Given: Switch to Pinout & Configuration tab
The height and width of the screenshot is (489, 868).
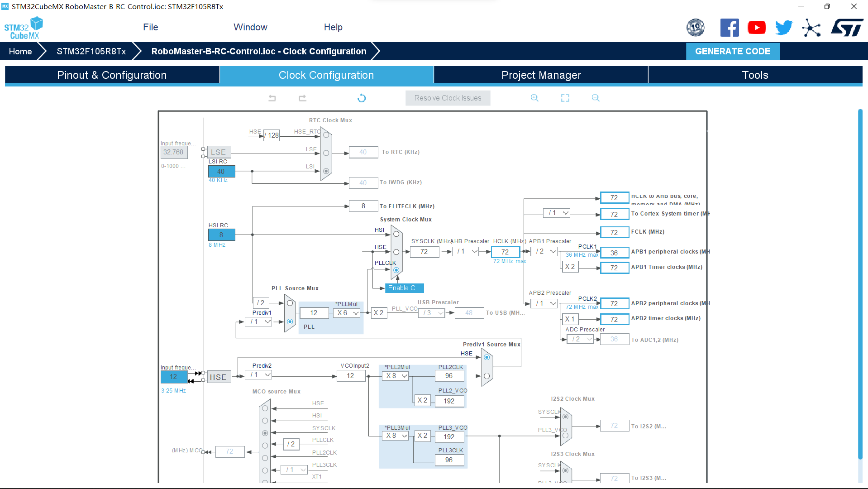Looking at the screenshot, I should (112, 75).
